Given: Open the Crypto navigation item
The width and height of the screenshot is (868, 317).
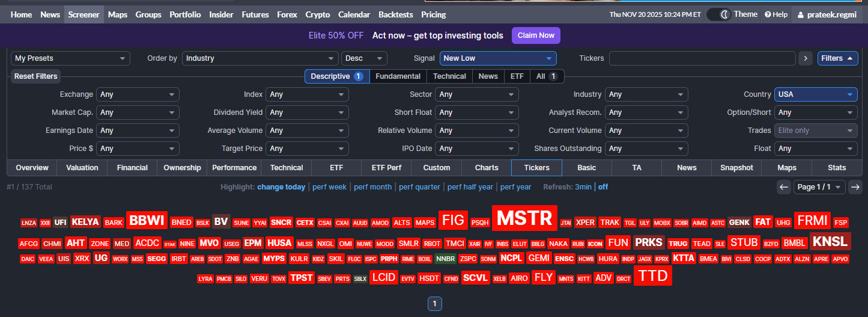Looking at the screenshot, I should 318,14.
